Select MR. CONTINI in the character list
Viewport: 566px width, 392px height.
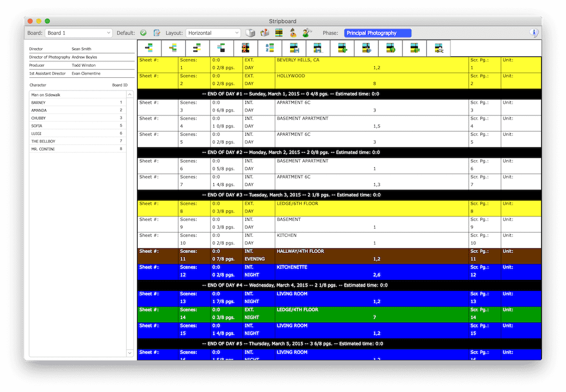tap(43, 149)
